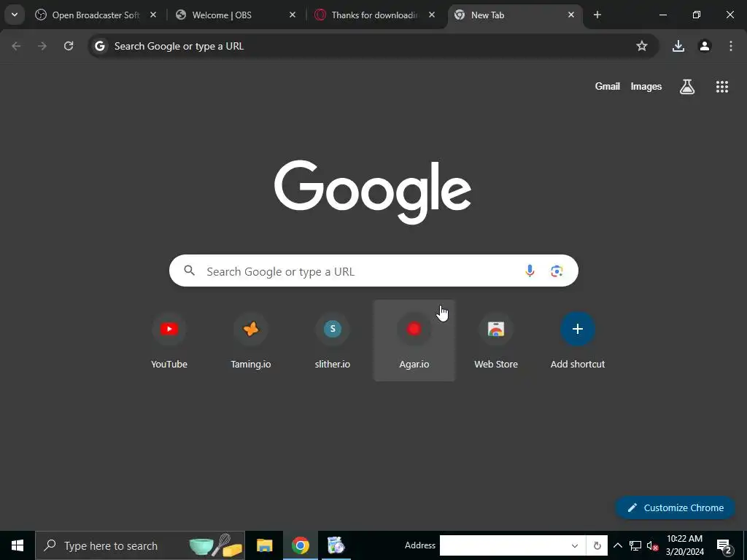Open the clock showing 10:22 AM
Image resolution: width=747 pixels, height=560 pixels.
click(684, 545)
